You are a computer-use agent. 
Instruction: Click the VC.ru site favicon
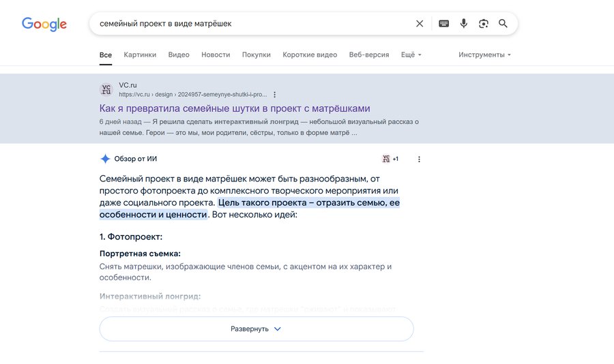(x=106, y=90)
